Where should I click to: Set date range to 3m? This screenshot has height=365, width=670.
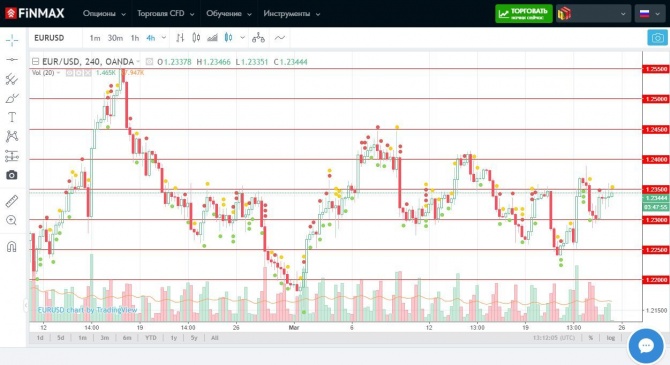(105, 338)
